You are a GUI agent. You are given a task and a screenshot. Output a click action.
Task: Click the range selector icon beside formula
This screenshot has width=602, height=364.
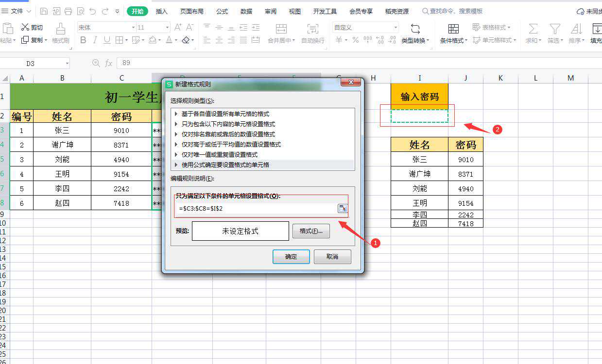pyautogui.click(x=343, y=208)
